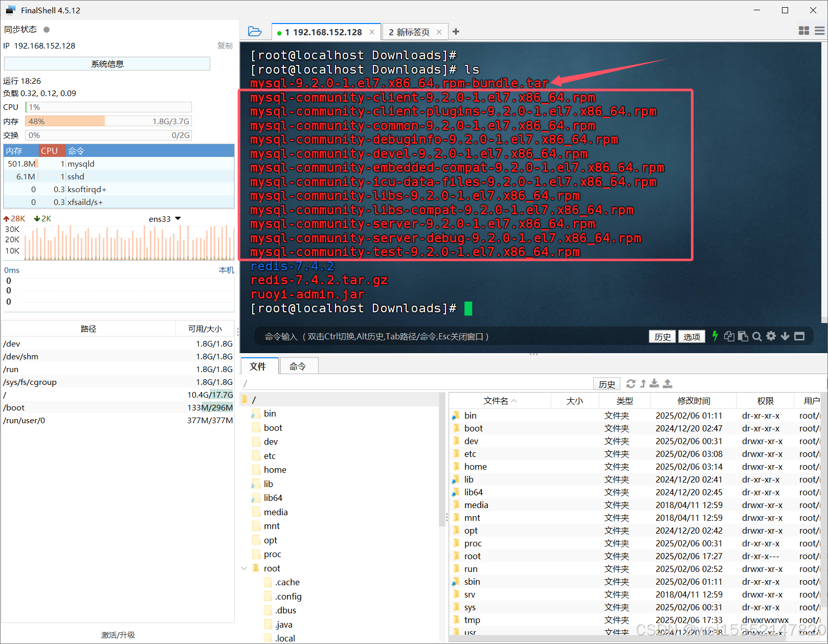Switch to 192.168.152.128 session tab
The image size is (828, 644).
point(326,32)
